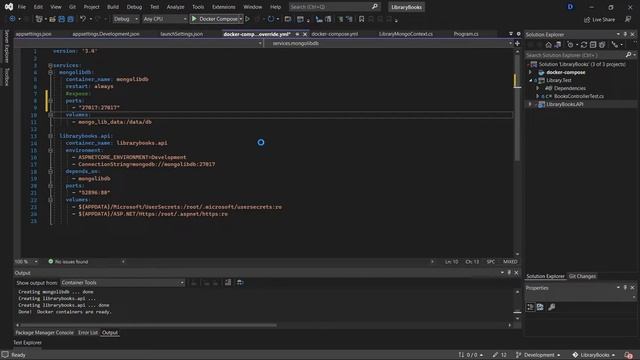Open the File menu
Screen dimensions: 640x360
(22, 7)
